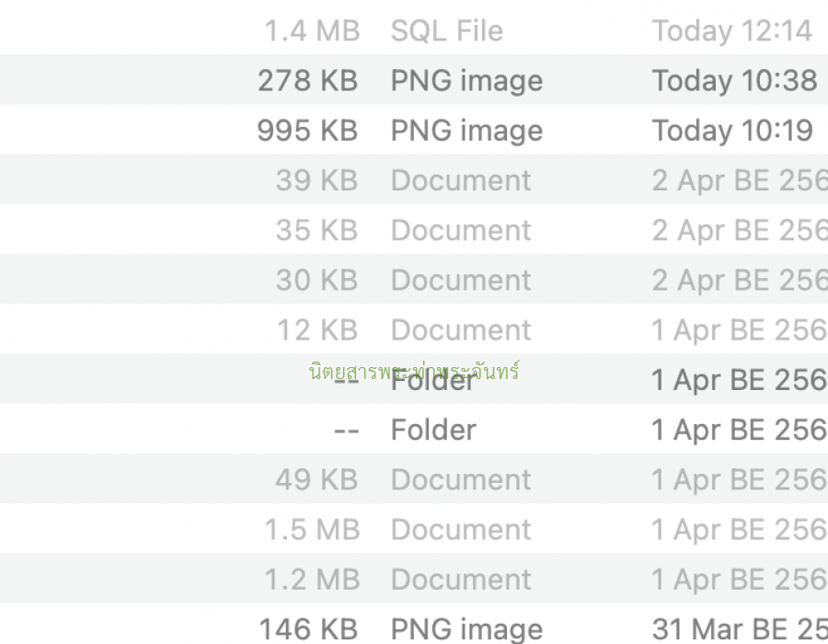Image resolution: width=828 pixels, height=644 pixels.
Task: Select the 35 KB Document row
Action: coord(414,229)
